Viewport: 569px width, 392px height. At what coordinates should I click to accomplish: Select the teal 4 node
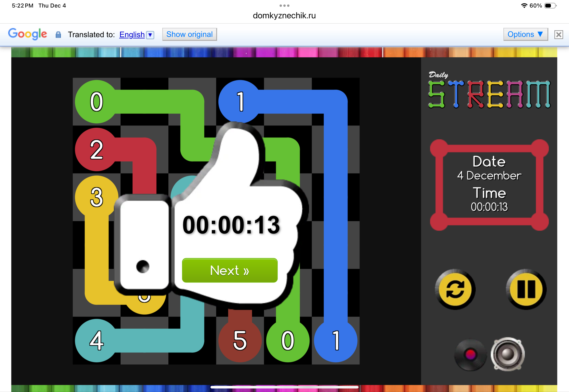click(96, 341)
